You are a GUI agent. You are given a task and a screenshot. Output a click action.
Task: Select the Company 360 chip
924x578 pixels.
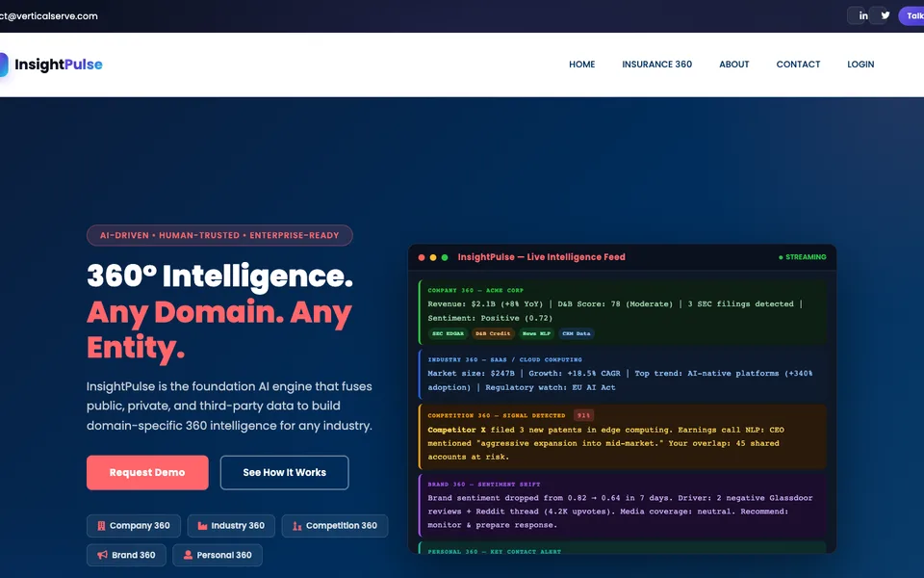tap(134, 526)
